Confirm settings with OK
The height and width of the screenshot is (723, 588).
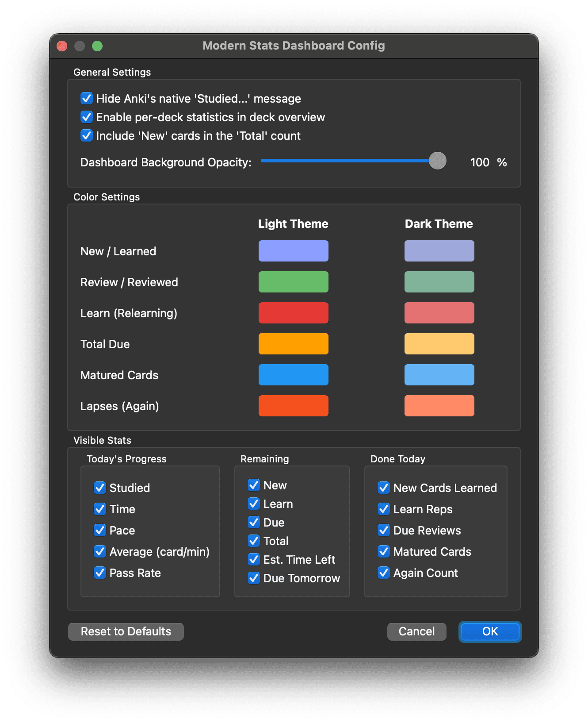pyautogui.click(x=490, y=631)
